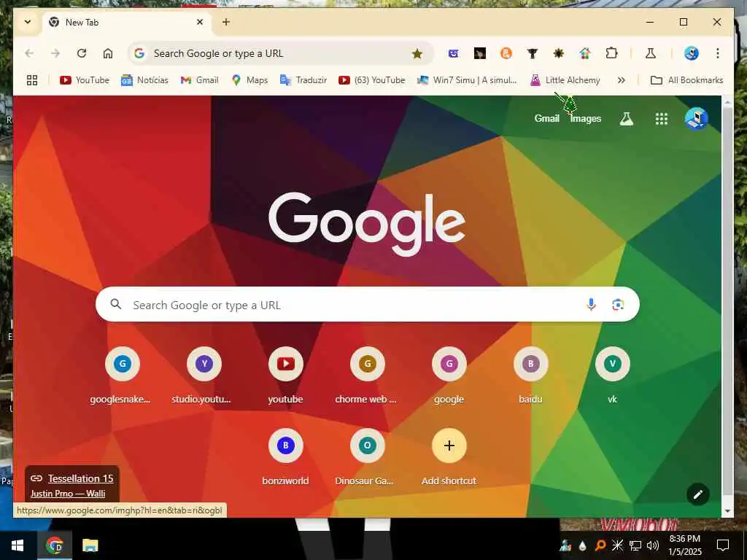Open the Windows notification center
Image resolution: width=747 pixels, height=560 pixels.
723,545
